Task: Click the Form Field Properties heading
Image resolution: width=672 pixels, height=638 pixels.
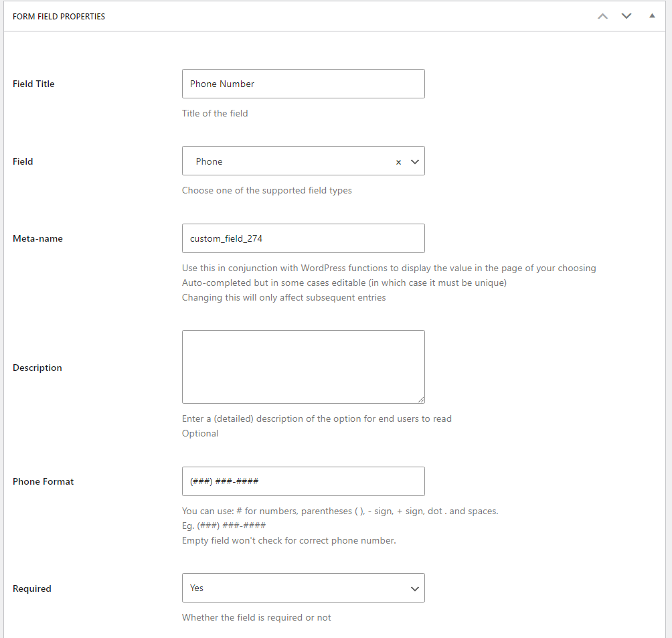Action: point(59,16)
